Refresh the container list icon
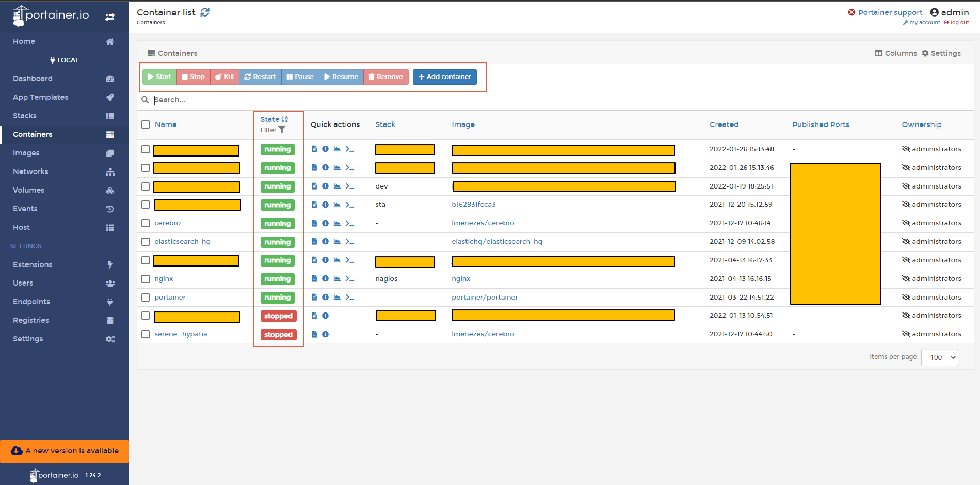Viewport: 980px width, 485px height. 205,12
